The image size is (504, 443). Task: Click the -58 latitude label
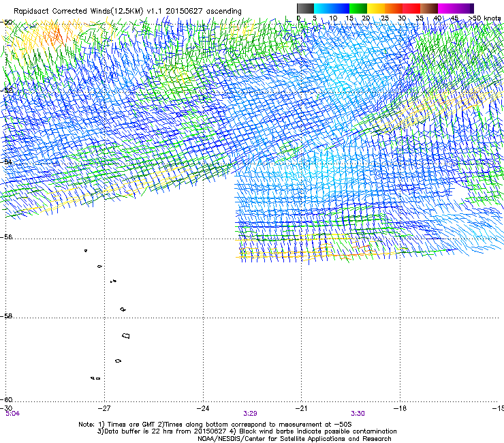click(x=6, y=316)
